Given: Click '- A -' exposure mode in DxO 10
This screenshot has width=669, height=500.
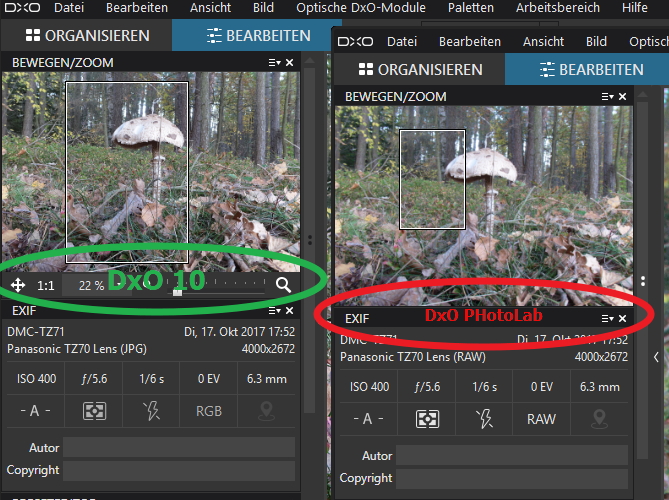Looking at the screenshot, I should pyautogui.click(x=35, y=411).
